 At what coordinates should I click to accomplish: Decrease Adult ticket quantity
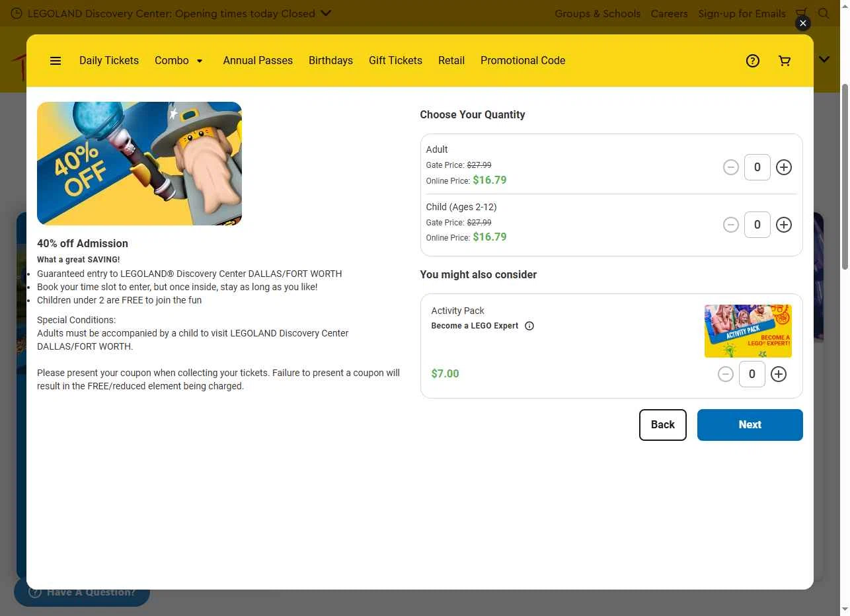point(731,167)
